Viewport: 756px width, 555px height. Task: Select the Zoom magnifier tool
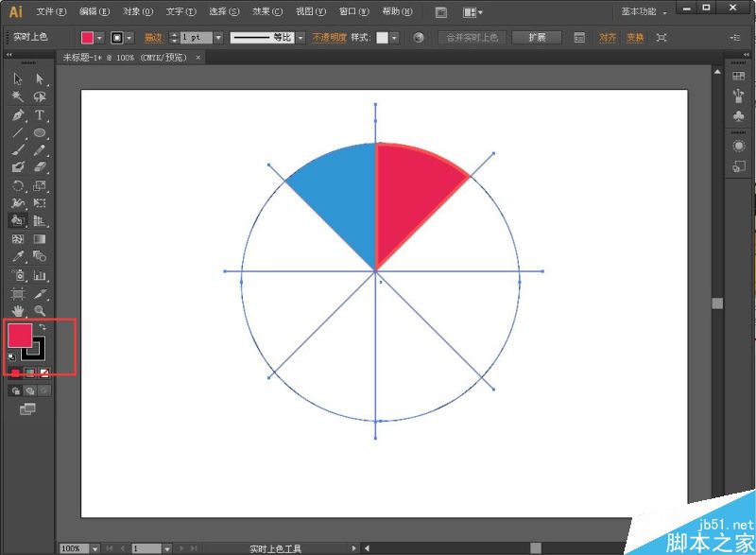coord(40,311)
